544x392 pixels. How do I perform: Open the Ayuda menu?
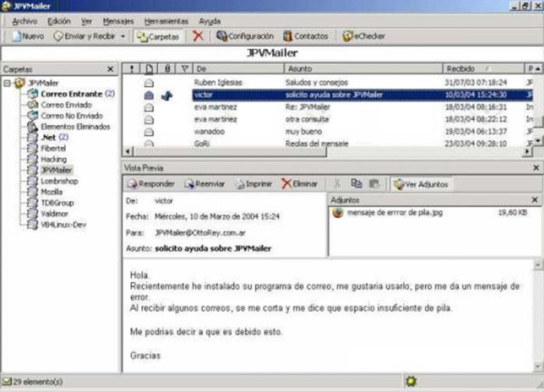coord(209,21)
